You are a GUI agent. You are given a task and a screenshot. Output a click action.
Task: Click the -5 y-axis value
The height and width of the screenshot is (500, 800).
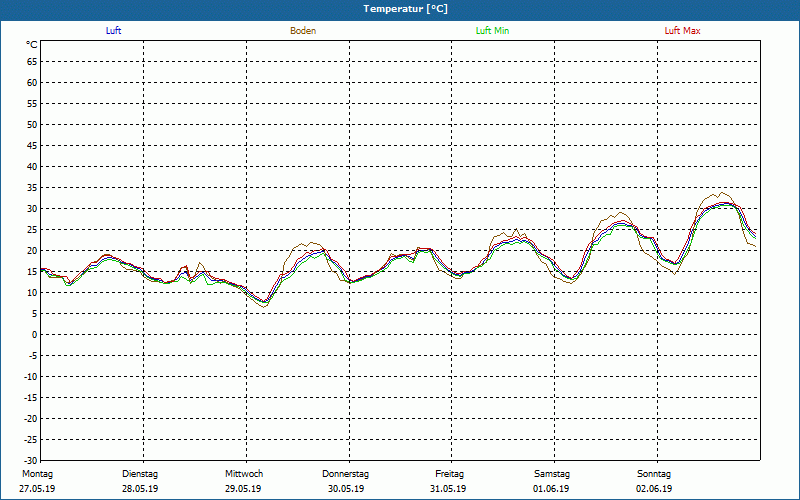[x=33, y=356]
